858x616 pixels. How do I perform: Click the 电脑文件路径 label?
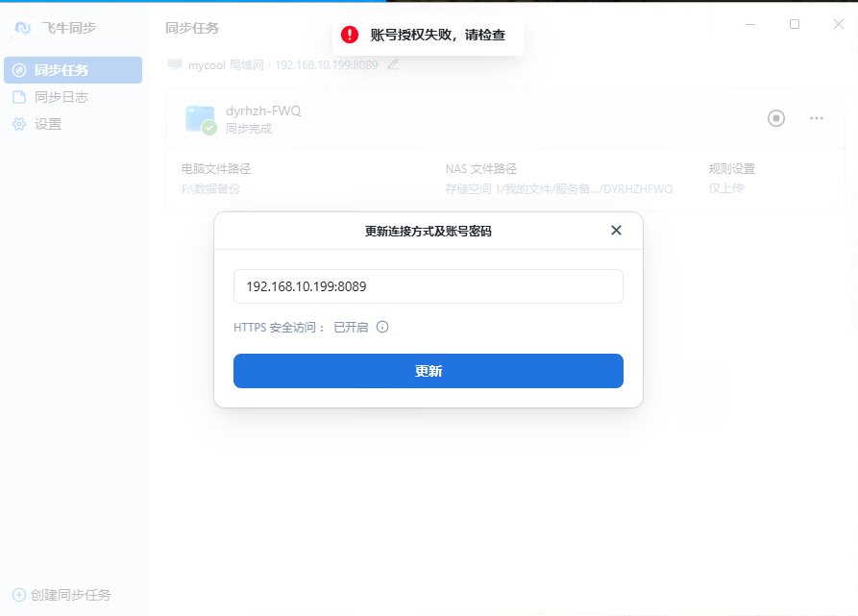(x=216, y=168)
